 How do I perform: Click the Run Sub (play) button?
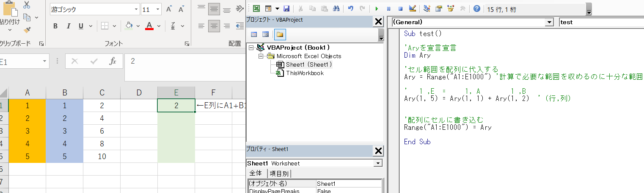coord(377,8)
